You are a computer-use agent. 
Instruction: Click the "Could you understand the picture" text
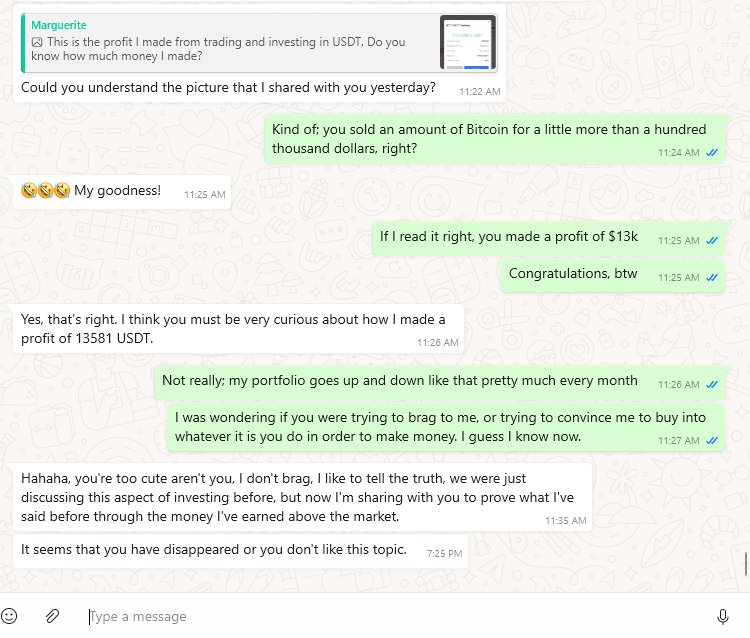point(228,87)
